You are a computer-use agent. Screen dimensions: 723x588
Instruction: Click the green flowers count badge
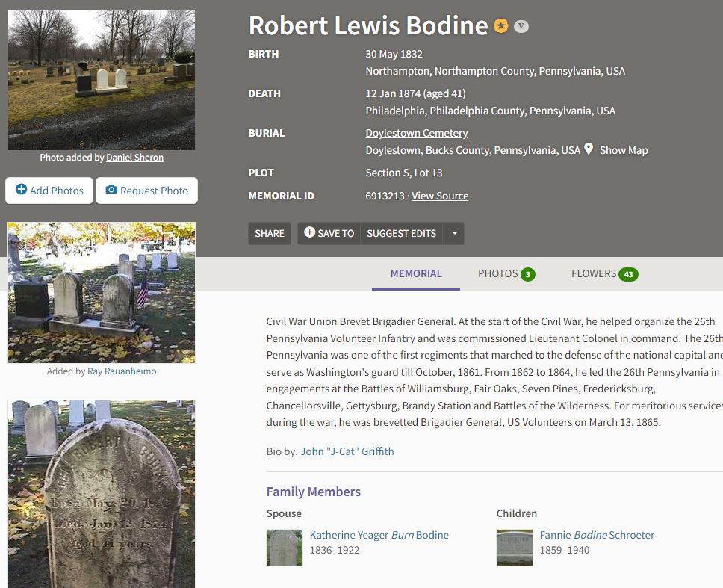coord(628,275)
